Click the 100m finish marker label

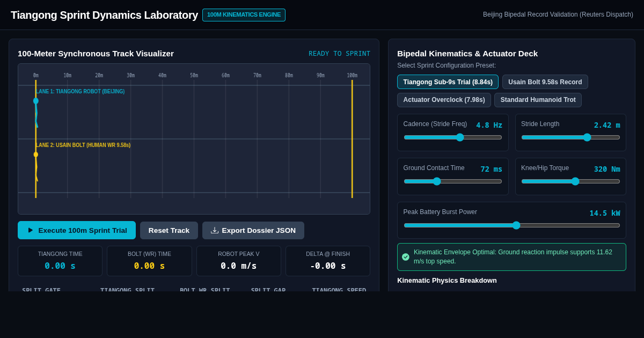[352, 76]
